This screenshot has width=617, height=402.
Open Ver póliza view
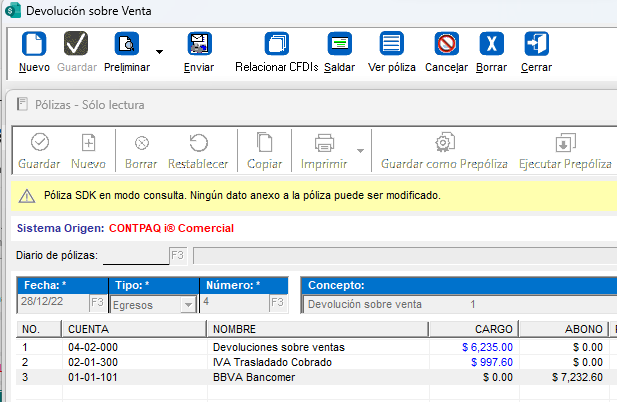point(391,46)
